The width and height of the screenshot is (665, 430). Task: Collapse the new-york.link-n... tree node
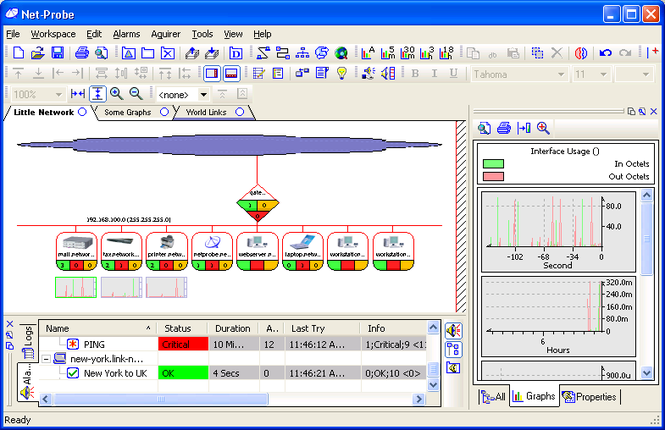click(47, 358)
